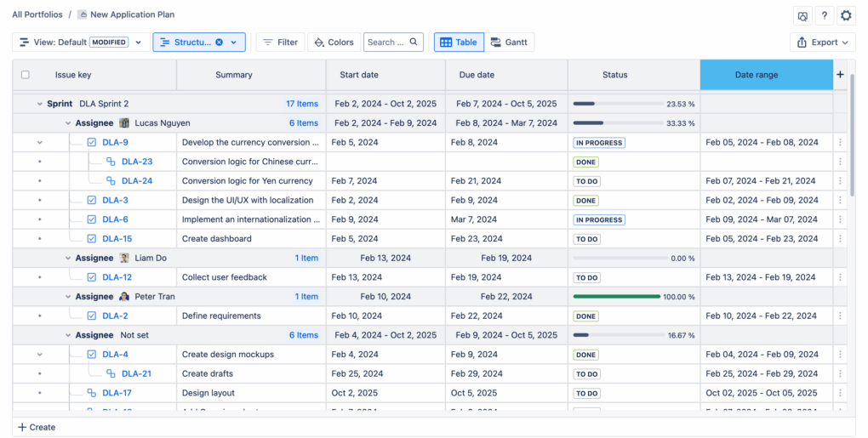Click the Lucas Nguyen 33.33 % progress bar
Screen dimensions: 868x438
[x=619, y=123]
